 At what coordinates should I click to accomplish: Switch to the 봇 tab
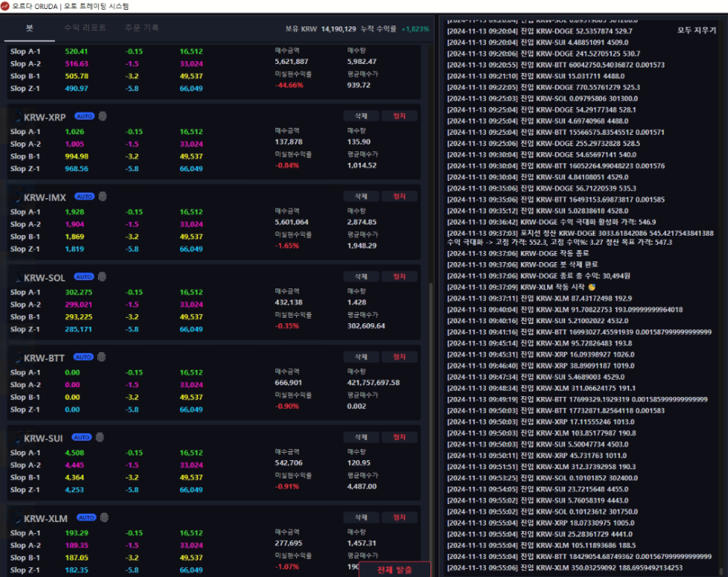[29, 29]
